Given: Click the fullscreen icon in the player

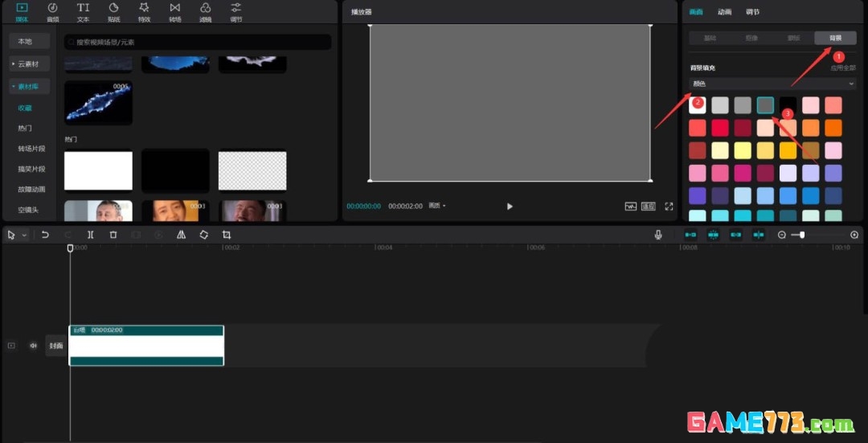Looking at the screenshot, I should coord(669,206).
